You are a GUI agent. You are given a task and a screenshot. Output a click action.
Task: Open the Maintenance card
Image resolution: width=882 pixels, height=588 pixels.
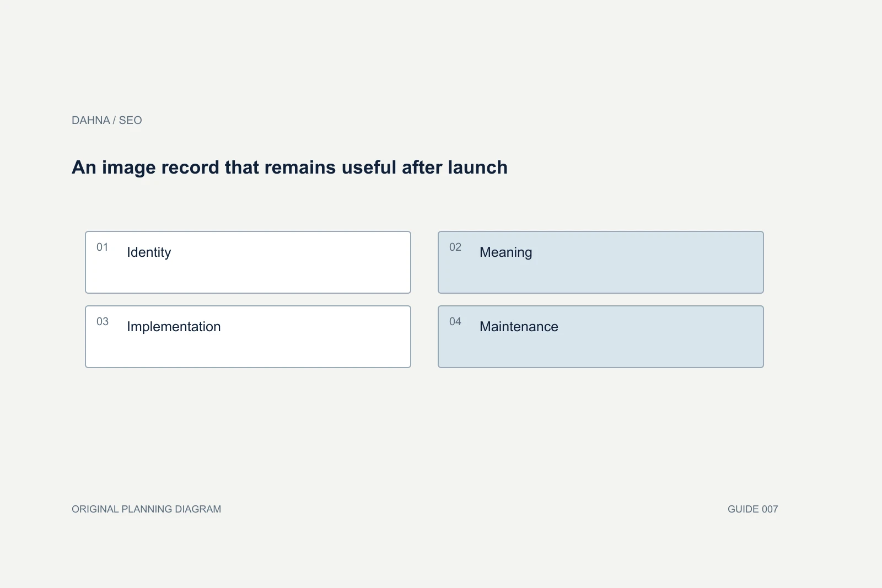click(601, 337)
